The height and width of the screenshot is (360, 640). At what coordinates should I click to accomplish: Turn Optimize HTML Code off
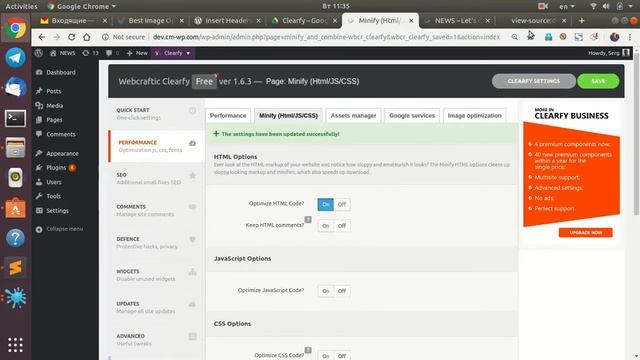(x=342, y=204)
